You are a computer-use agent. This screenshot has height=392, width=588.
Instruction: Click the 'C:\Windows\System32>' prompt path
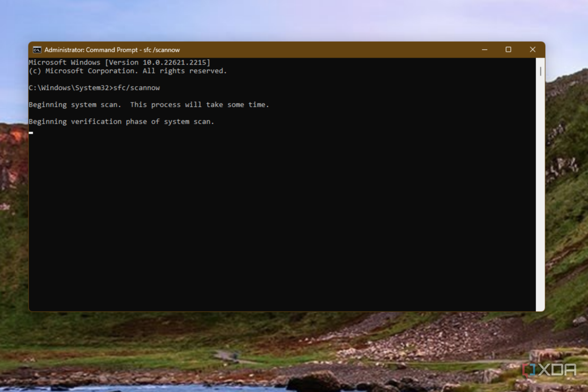(71, 88)
